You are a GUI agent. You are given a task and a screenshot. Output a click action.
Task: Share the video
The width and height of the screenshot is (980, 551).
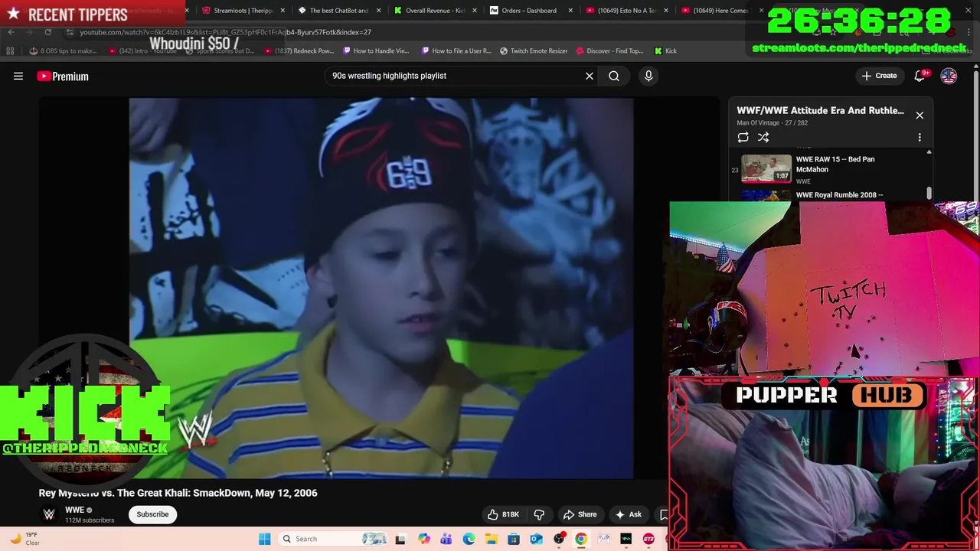tap(580, 514)
